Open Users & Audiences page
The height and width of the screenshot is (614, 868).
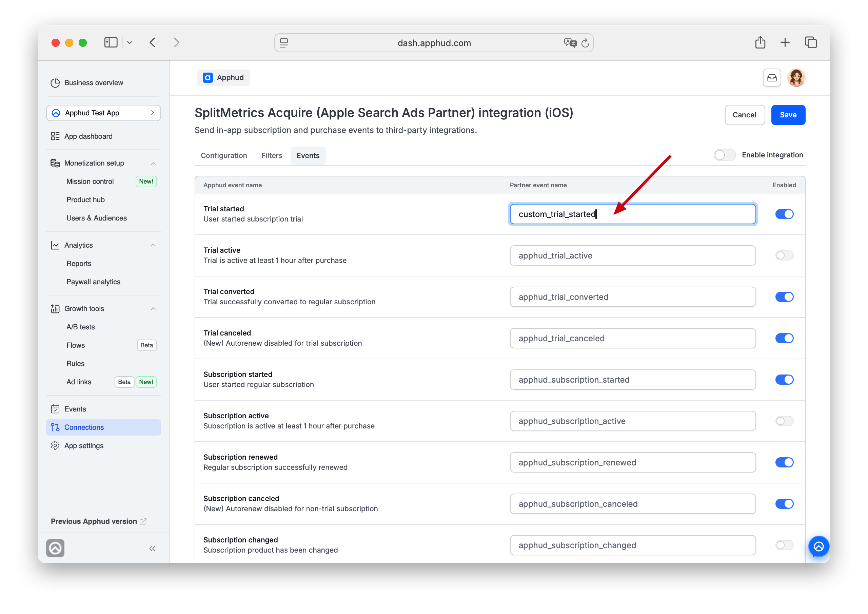click(97, 218)
